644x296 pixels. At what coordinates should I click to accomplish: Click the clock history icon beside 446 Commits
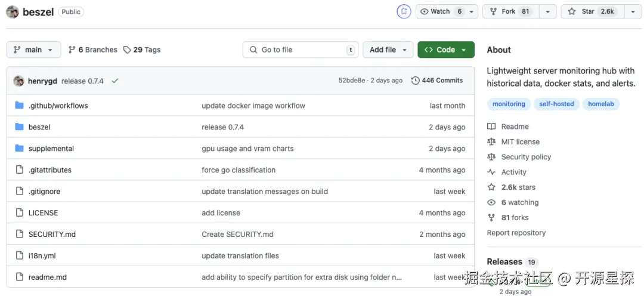pos(415,81)
